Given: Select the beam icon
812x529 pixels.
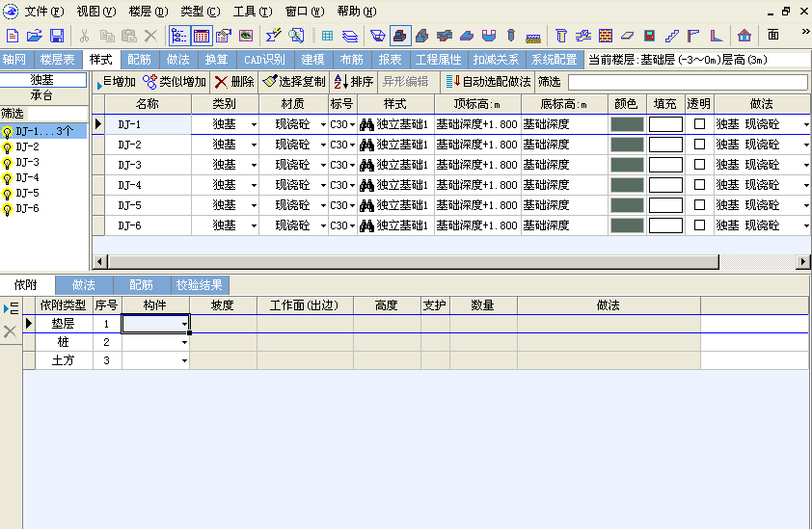Looking at the screenshot, I should [x=583, y=36].
